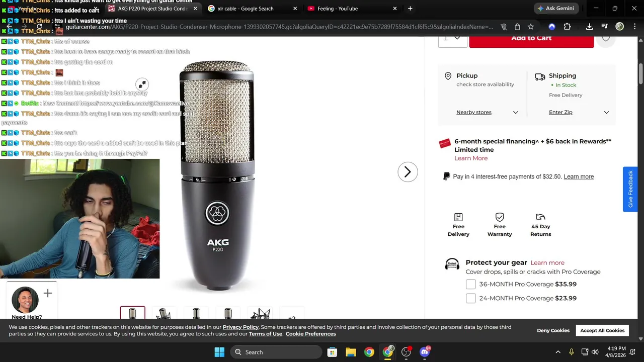Screen dimensions: 644x362
Task: Expand product image to fullscreen
Action: 142,84
